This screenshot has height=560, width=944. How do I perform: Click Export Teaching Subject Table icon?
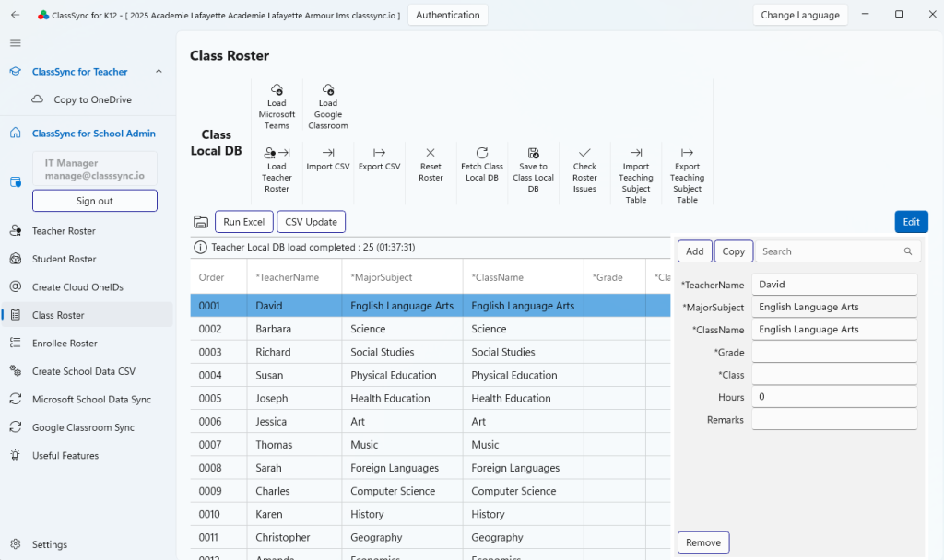pos(687,153)
